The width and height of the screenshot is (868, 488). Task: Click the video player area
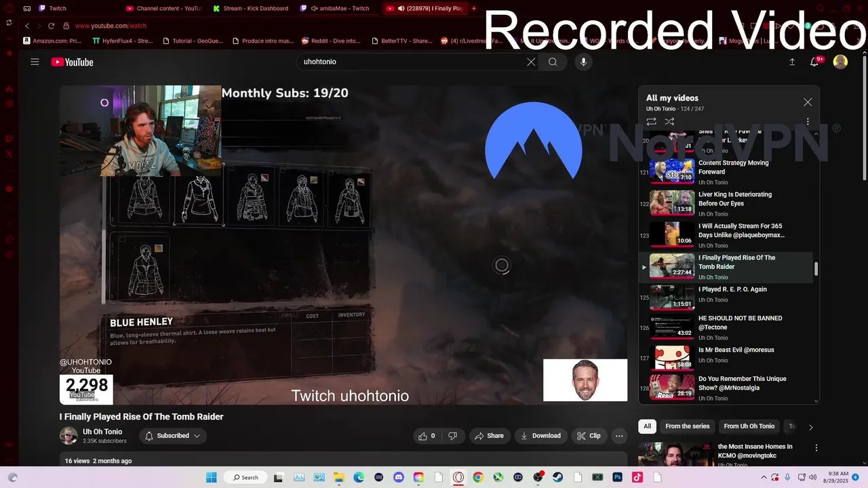tap(343, 245)
